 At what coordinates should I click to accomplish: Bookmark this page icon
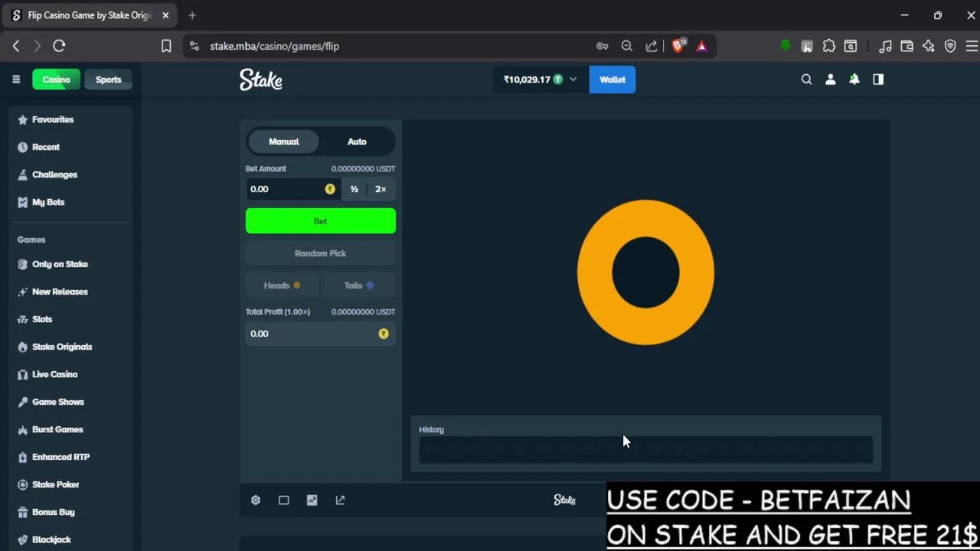166,46
